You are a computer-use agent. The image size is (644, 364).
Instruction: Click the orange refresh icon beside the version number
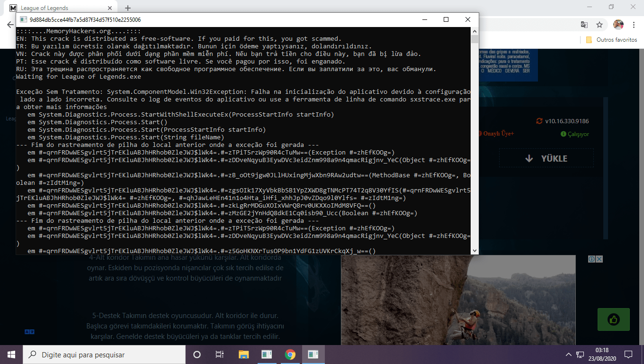coord(539,121)
